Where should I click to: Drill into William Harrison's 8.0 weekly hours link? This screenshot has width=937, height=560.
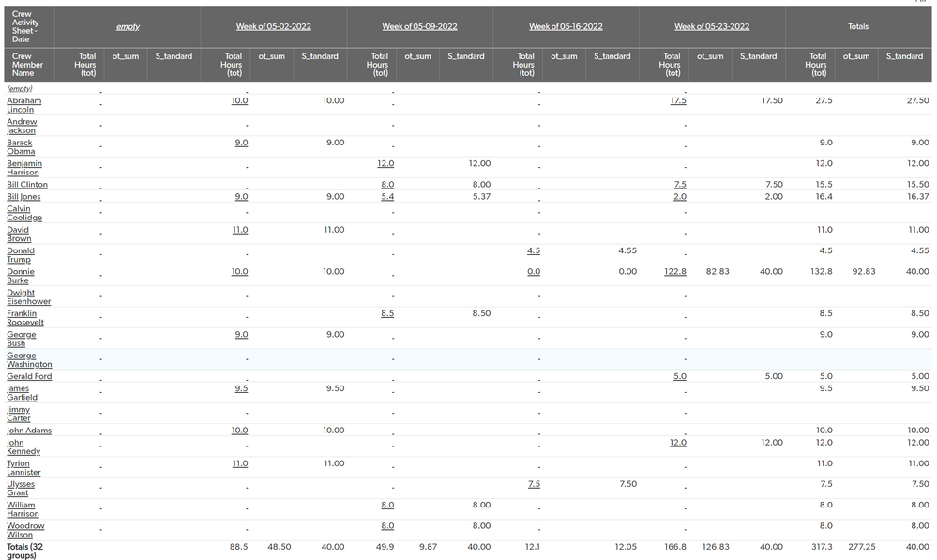(x=387, y=505)
